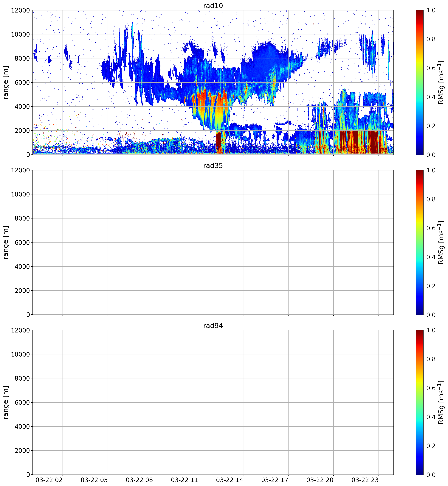
Task: Click the rad10 panel's color bar
Action: (420, 82)
